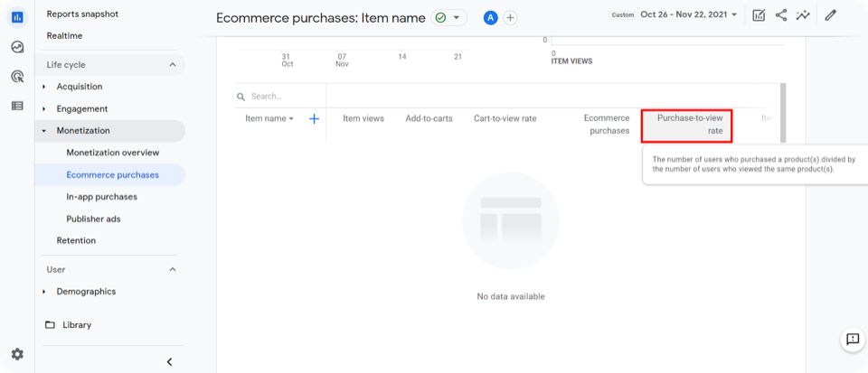
Task: Open the Configure icon in left rail
Action: click(x=17, y=106)
